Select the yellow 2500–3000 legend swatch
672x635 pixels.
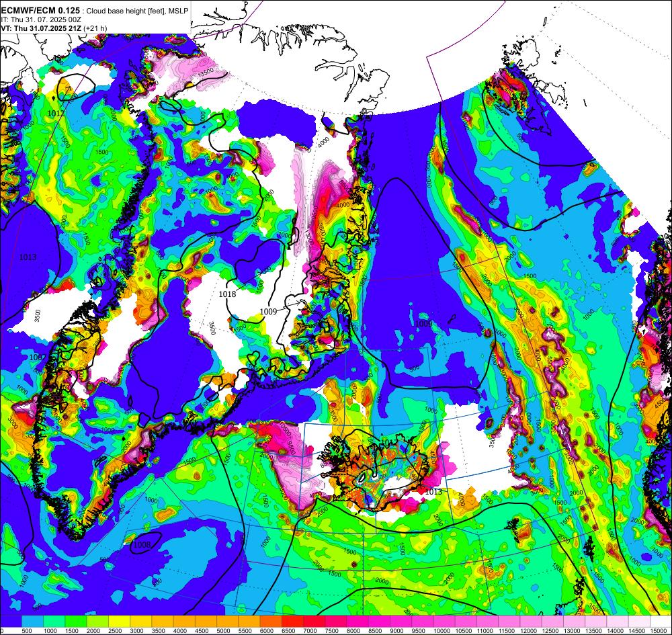pyautogui.click(x=119, y=621)
